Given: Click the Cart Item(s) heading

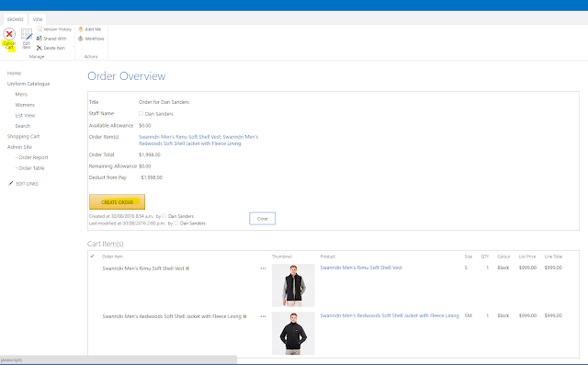Looking at the screenshot, I should tap(106, 244).
